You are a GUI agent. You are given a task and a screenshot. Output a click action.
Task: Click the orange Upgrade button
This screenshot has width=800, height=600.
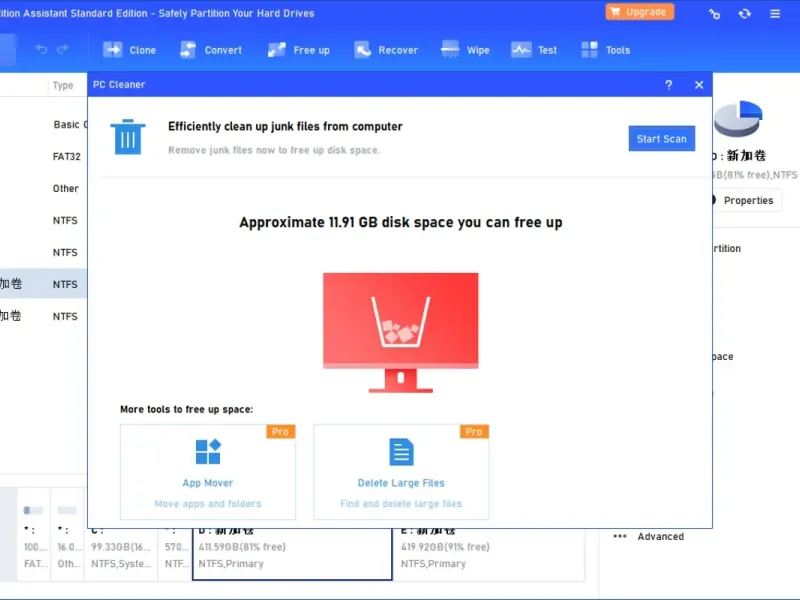pos(640,12)
